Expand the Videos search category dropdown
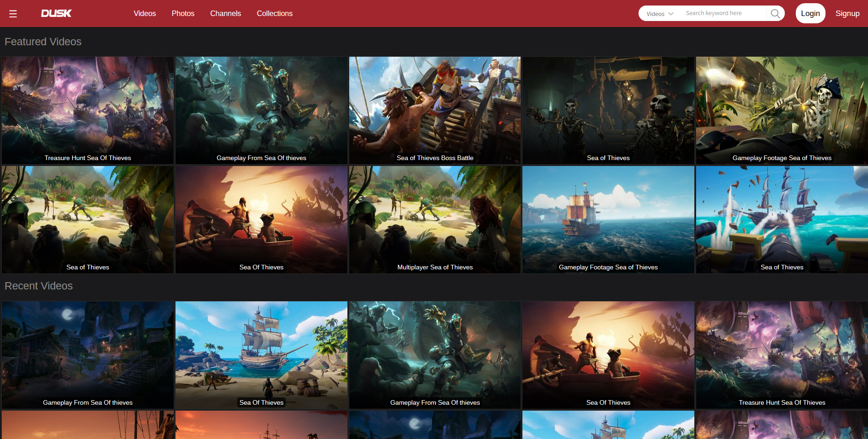Viewport: 868px width, 439px height. click(x=660, y=14)
